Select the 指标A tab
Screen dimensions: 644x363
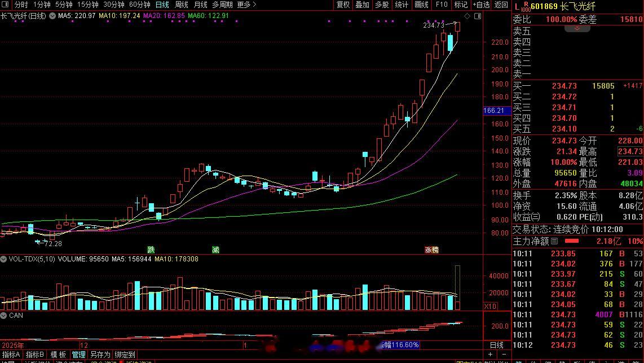[11, 355]
